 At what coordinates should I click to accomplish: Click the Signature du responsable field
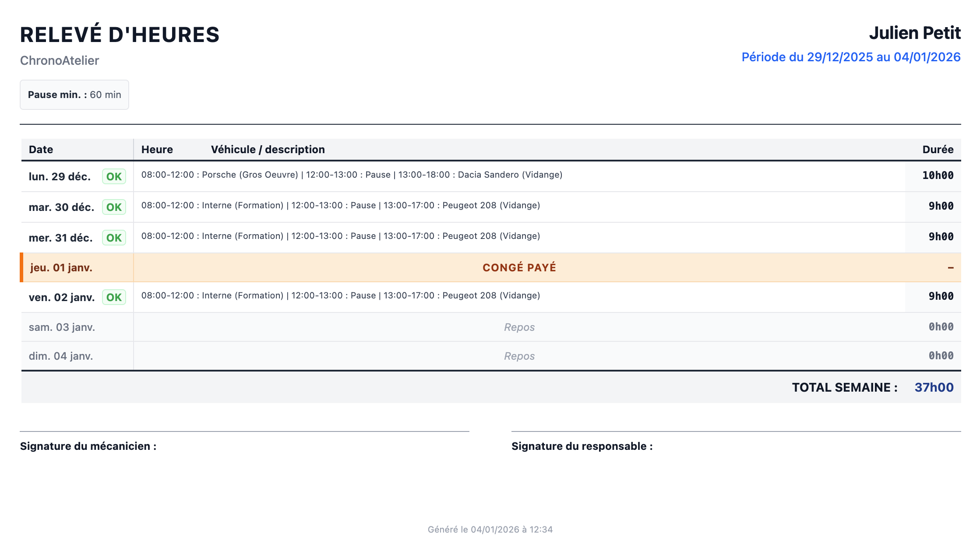(582, 446)
